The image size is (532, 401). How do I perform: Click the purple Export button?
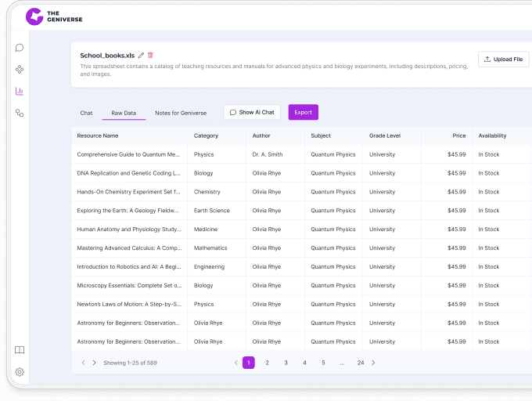click(303, 112)
